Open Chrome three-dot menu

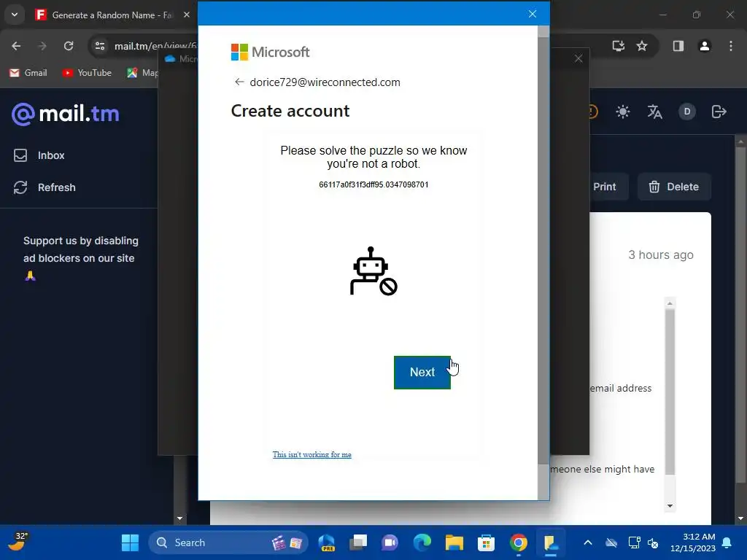731,46
